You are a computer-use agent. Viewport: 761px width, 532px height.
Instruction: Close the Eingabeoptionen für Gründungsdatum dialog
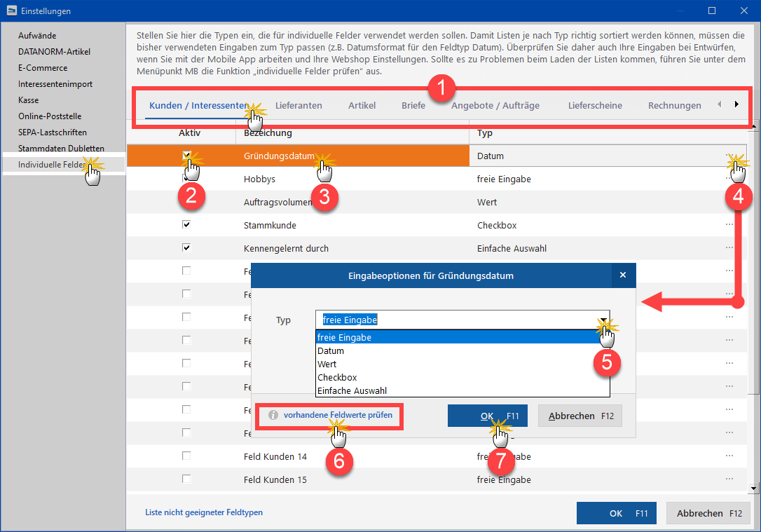(x=623, y=275)
